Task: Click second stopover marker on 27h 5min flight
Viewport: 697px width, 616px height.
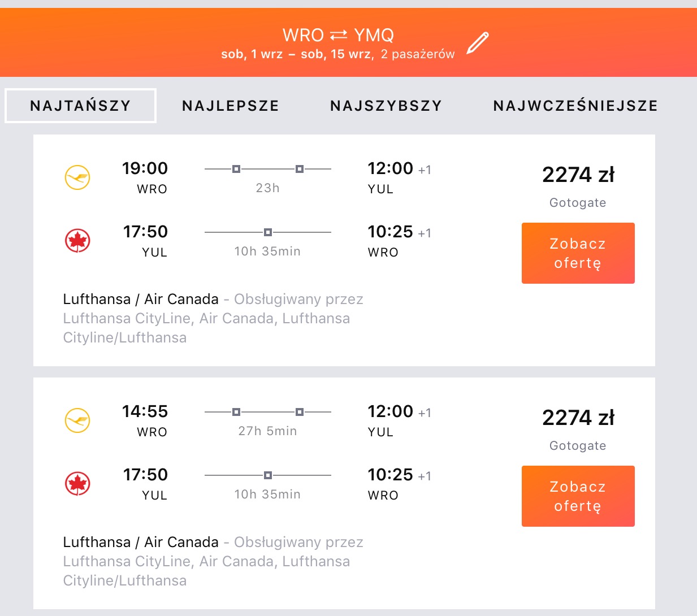Action: tap(300, 412)
